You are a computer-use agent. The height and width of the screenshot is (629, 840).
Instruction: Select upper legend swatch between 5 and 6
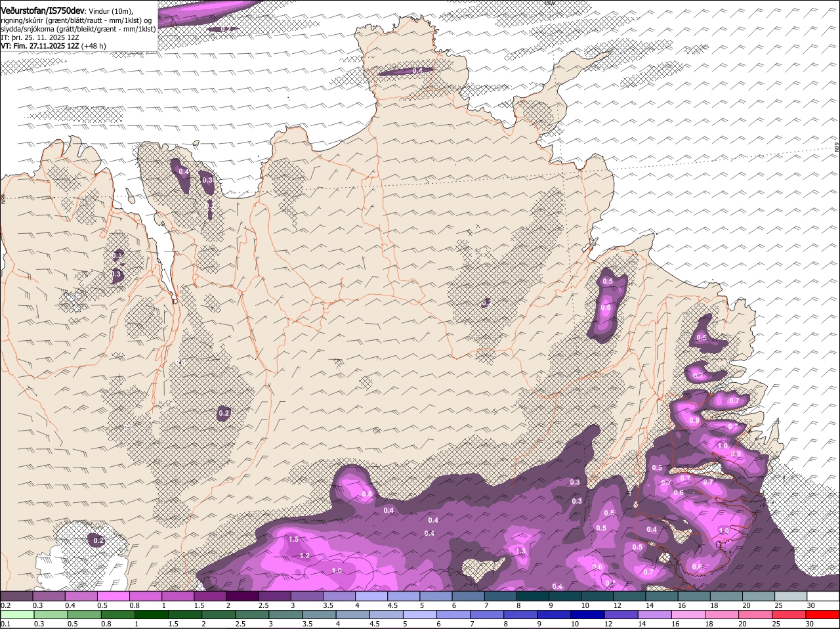click(435, 596)
